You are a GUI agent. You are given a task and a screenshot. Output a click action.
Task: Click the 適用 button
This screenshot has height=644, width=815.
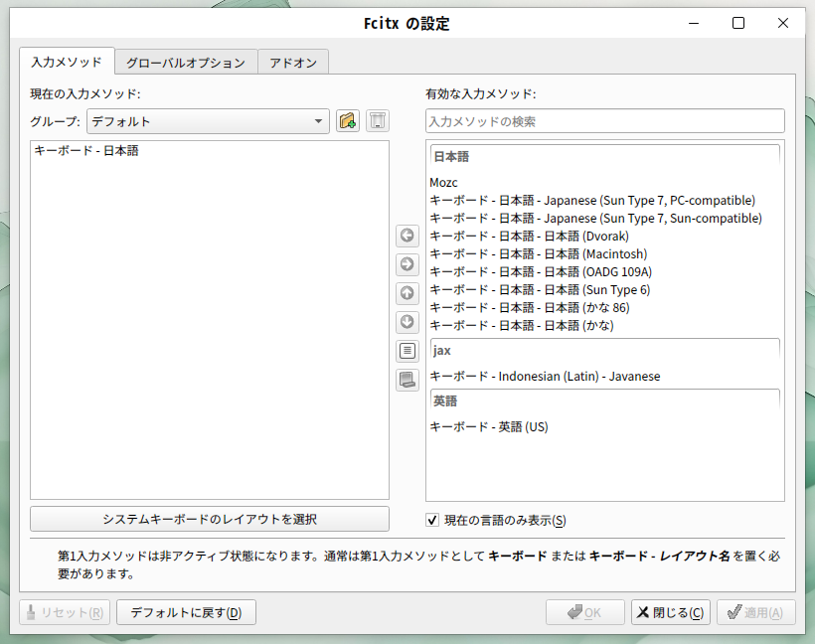click(x=756, y=612)
